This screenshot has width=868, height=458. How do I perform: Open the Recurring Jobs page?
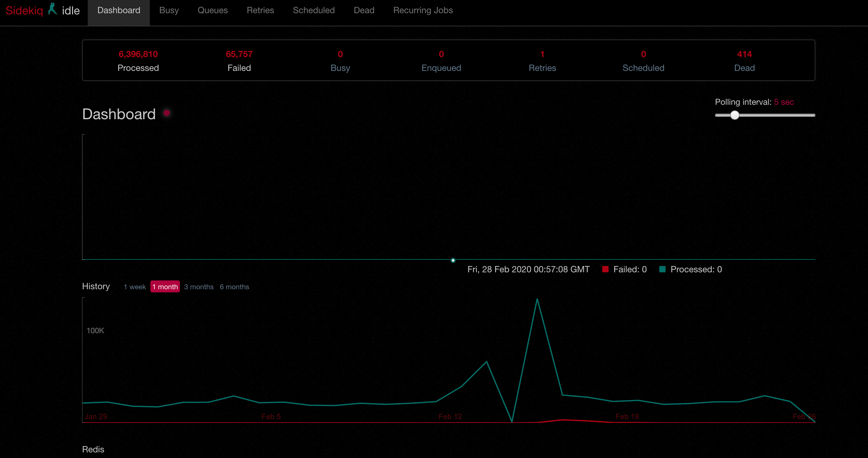(x=423, y=10)
